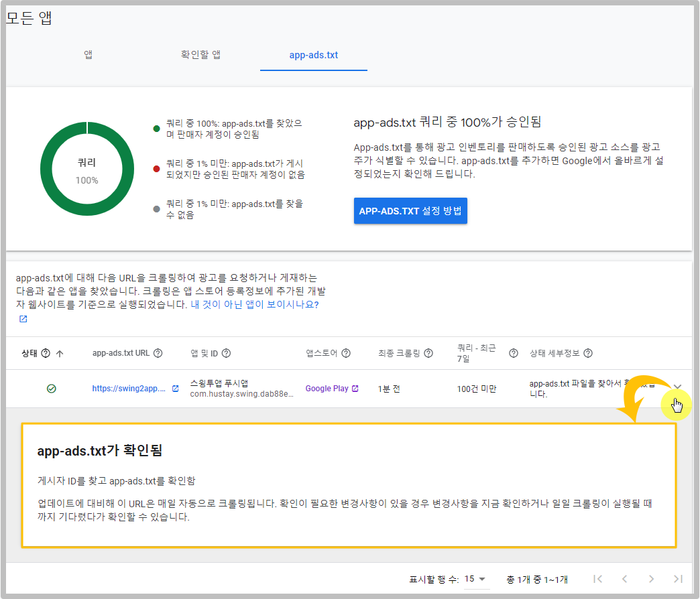This screenshot has height=599, width=700.
Task: Open the 내 것이 아닌 앱이 보이시나요? link
Action: 255,304
